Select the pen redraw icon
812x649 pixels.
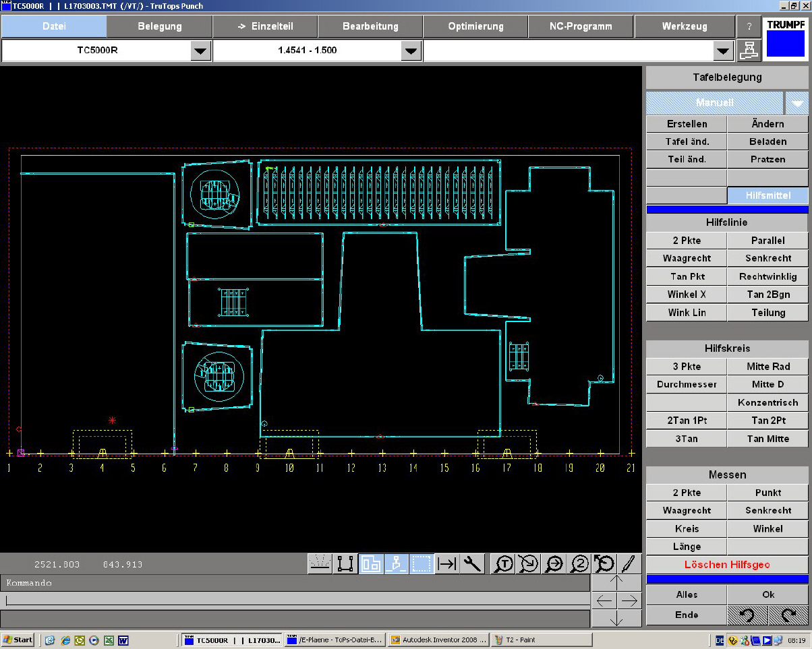pyautogui.click(x=629, y=563)
